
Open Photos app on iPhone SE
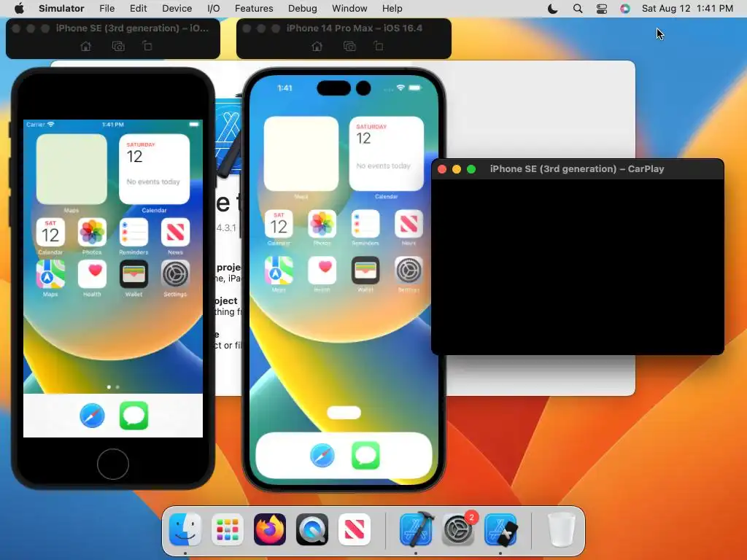[x=92, y=233]
